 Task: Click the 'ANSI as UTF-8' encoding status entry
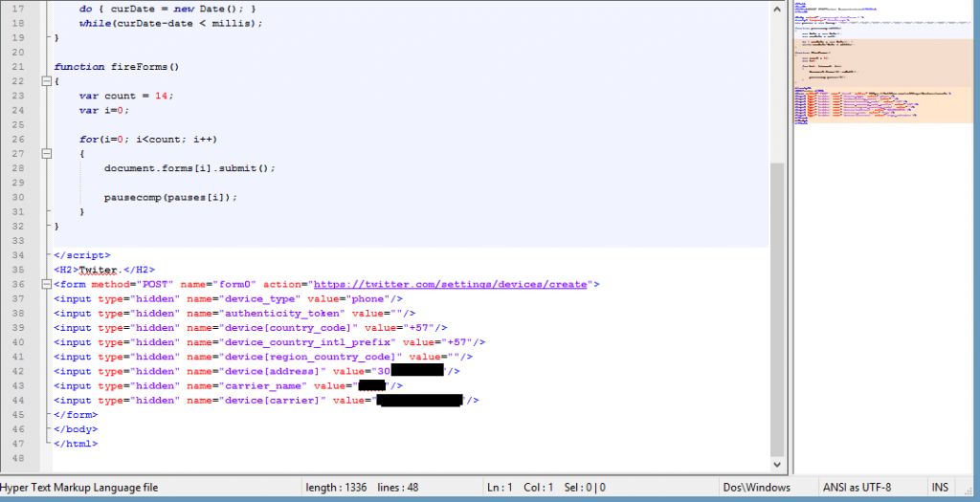857,488
